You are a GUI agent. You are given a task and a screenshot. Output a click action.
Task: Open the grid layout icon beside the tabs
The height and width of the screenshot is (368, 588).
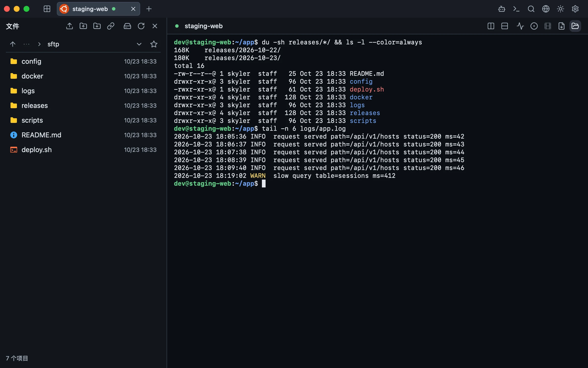point(47,9)
